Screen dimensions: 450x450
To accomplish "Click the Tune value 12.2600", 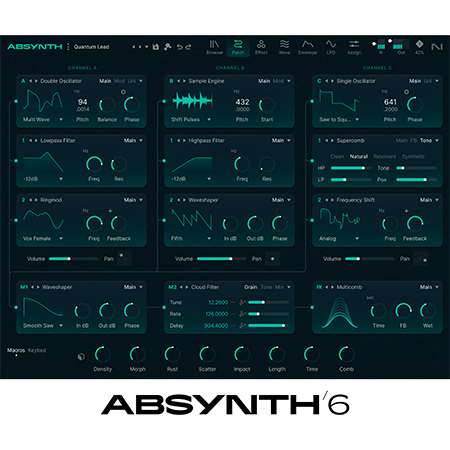I will coord(218,302).
